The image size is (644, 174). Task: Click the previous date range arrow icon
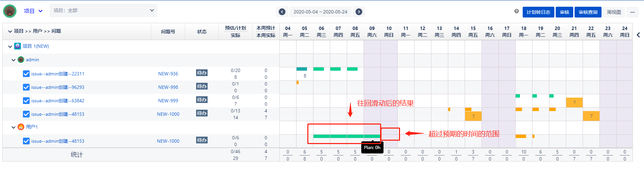tap(282, 12)
